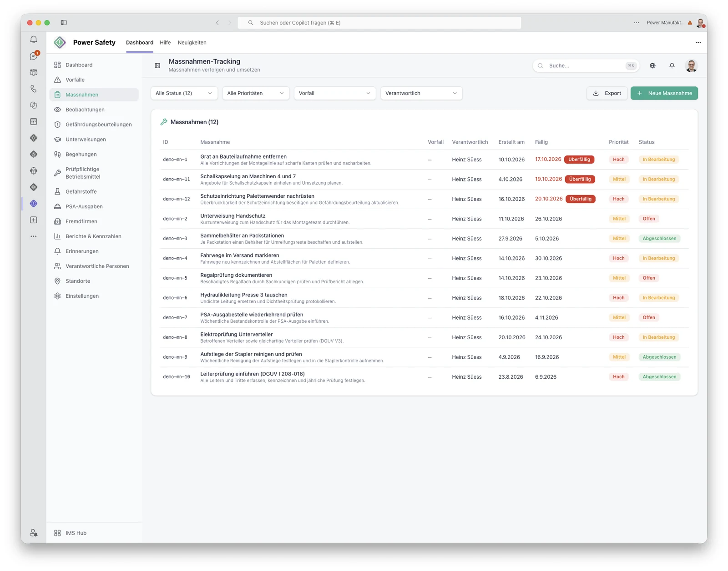Screen dimensions: 728x571
Task: Open Teams communities icon in left rail
Action: (x=34, y=72)
